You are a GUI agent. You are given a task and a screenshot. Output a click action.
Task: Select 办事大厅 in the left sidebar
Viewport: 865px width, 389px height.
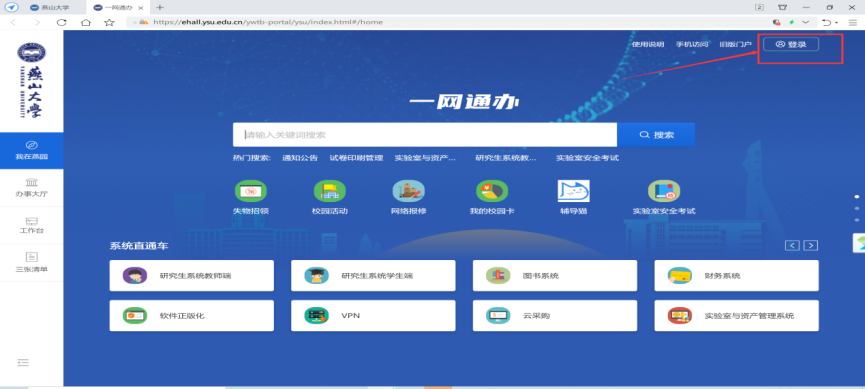click(x=31, y=188)
